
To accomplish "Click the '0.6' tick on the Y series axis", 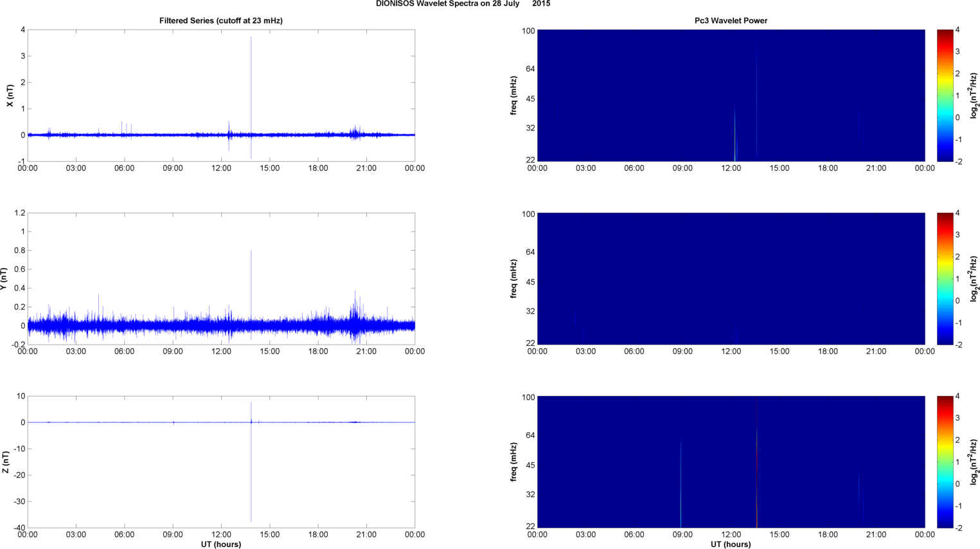I will pyautogui.click(x=19, y=269).
